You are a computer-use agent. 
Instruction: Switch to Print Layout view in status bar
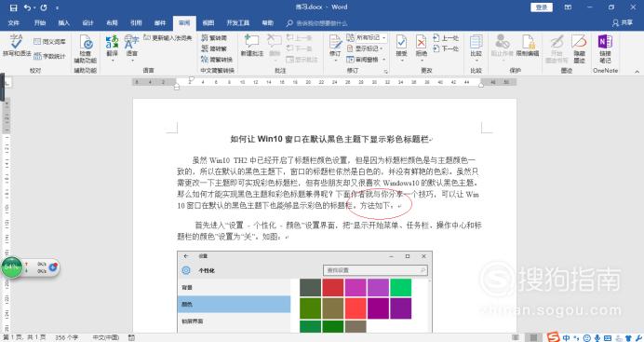click(532, 337)
